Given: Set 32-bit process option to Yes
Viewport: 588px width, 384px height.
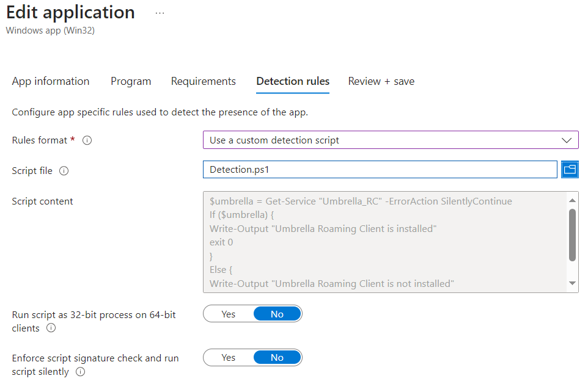Looking at the screenshot, I should 228,314.
